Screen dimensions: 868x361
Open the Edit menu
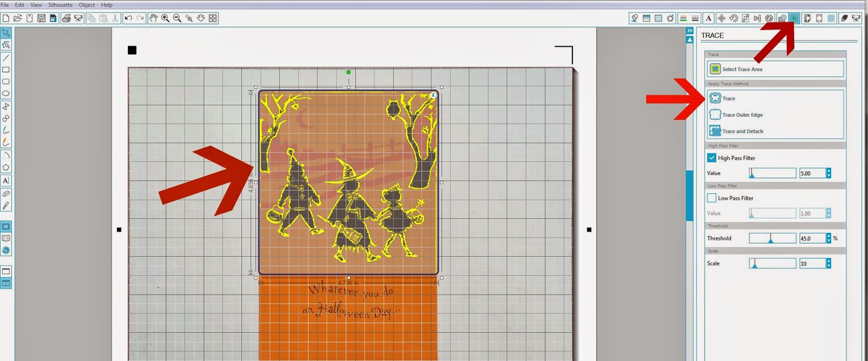(x=20, y=5)
